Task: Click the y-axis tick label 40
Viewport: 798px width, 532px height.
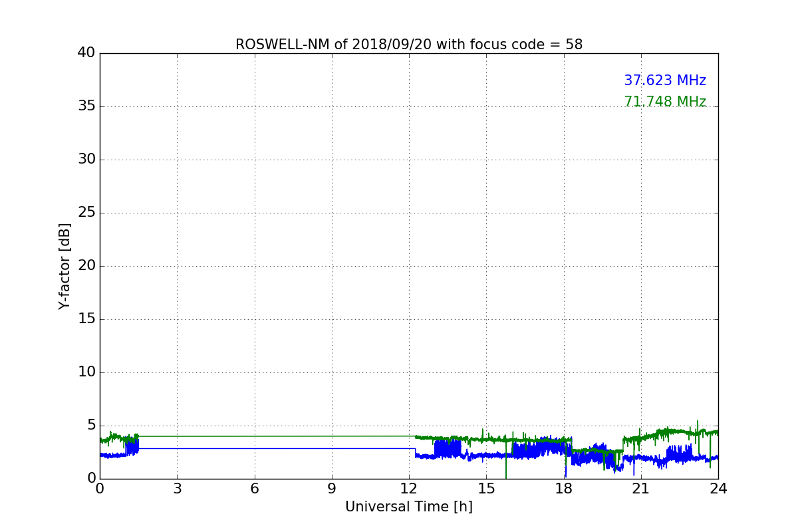Action: (x=86, y=53)
